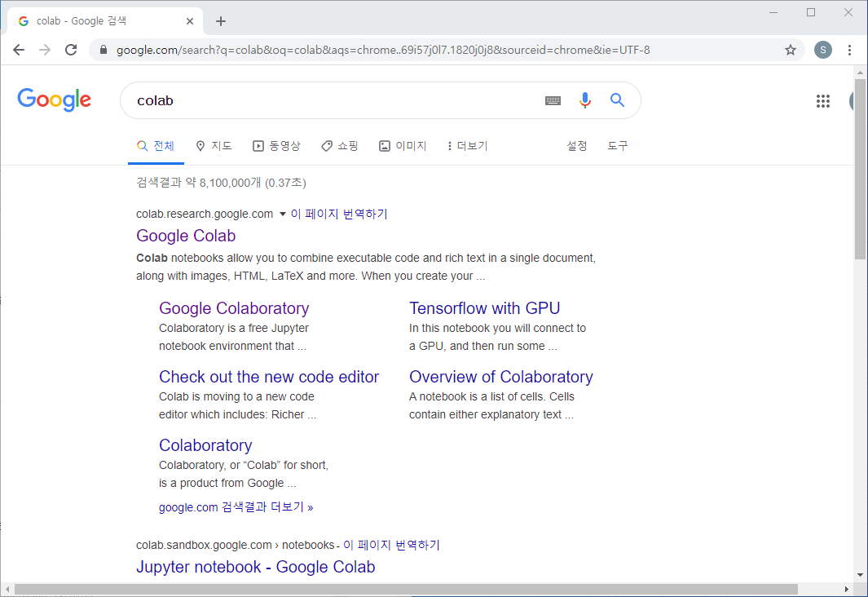Click the vertical scrollbar thumb
The width and height of the screenshot is (868, 597).
pos(860,169)
